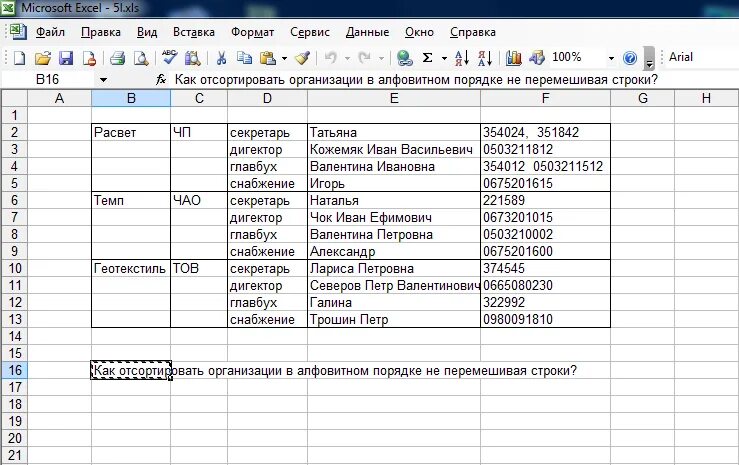Open the Сервис menu
Screen dimensions: 739x465
(x=310, y=32)
